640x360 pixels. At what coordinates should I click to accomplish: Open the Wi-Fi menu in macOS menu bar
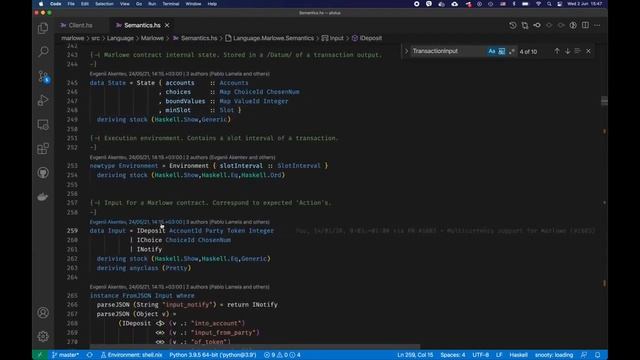538,4
